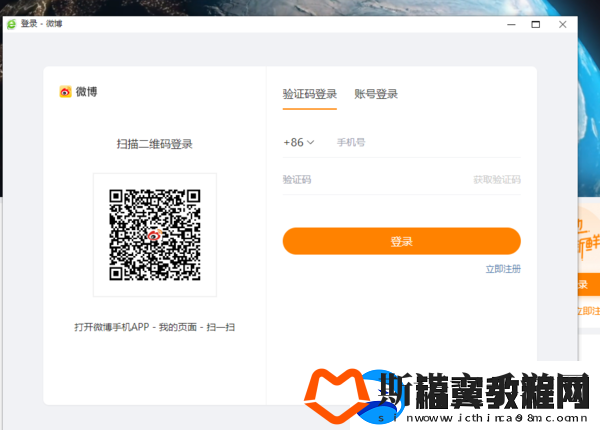The height and width of the screenshot is (430, 600).
Task: Click the 微博 brand name text
Action: pos(86,92)
